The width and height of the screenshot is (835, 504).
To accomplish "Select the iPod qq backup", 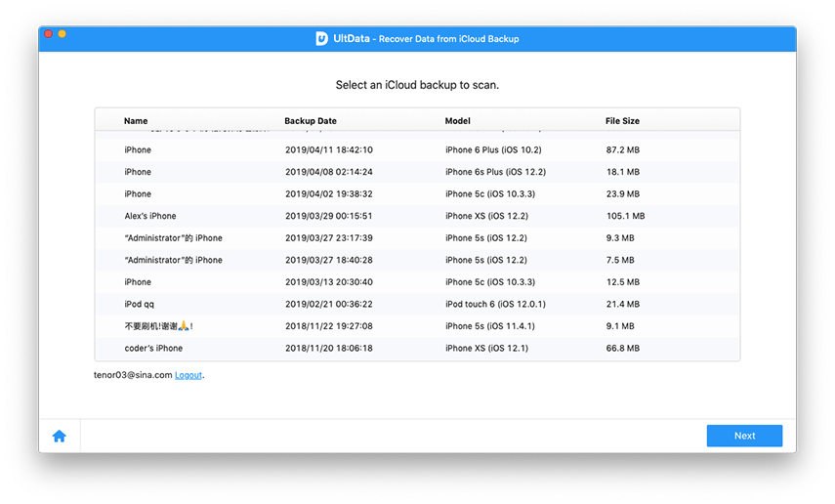I will 417,304.
